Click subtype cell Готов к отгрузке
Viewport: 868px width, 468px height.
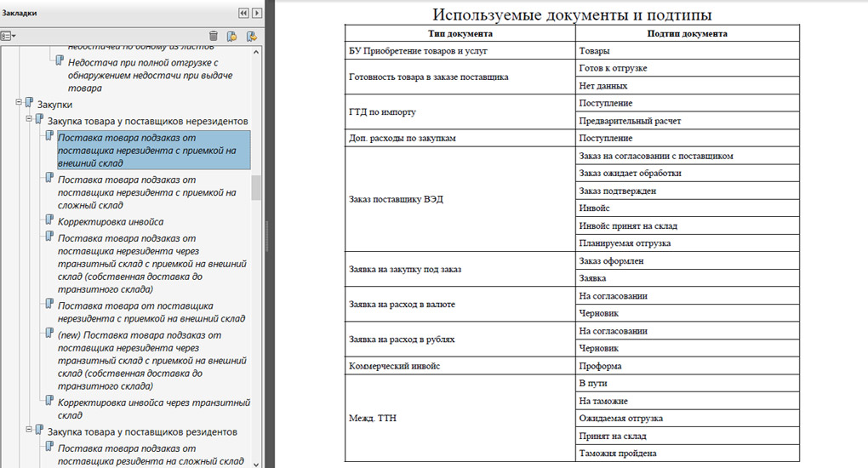688,68
